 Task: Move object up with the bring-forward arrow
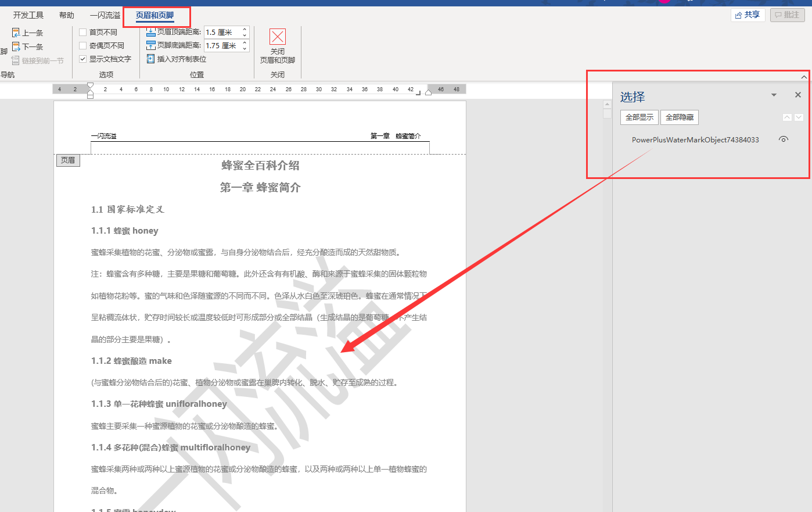(787, 117)
